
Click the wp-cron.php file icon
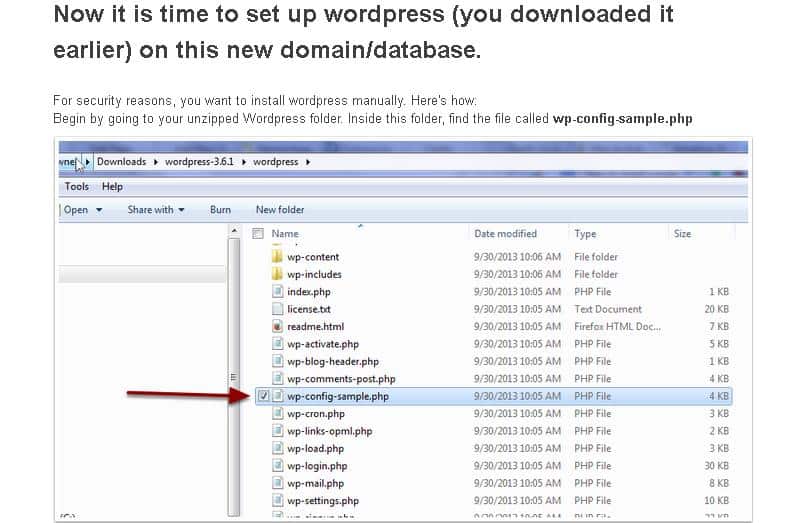point(277,413)
